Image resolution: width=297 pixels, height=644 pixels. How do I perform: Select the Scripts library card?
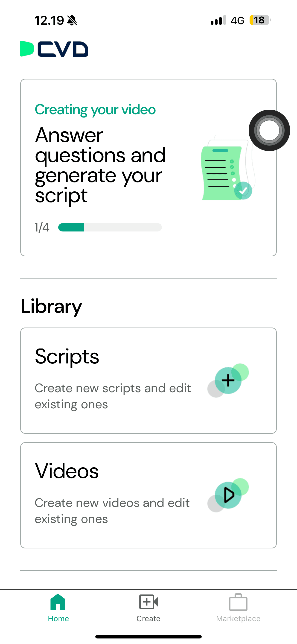coord(148,380)
